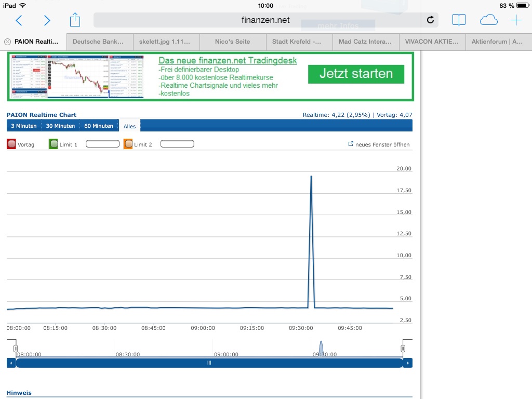The image size is (532, 399).
Task: Switch to the Aktienforum tab
Action: (x=499, y=42)
